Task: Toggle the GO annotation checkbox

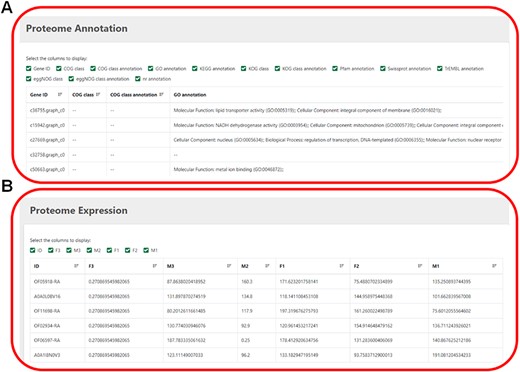Action: coord(151,69)
